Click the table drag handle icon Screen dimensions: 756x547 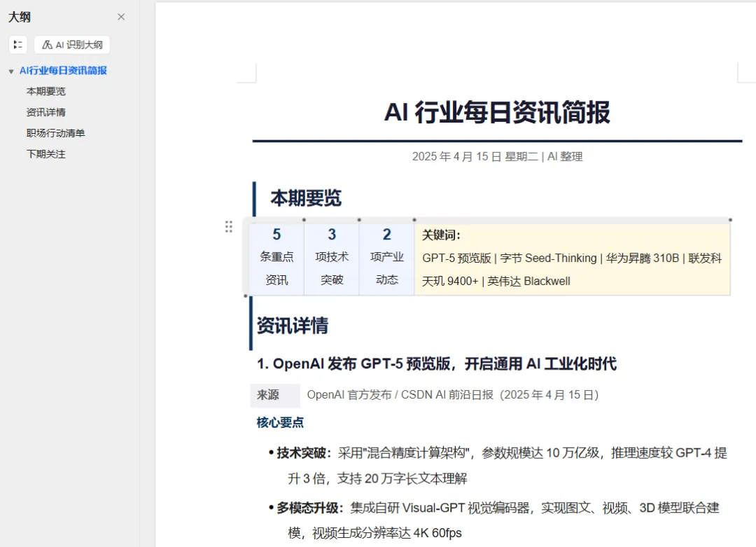click(228, 227)
